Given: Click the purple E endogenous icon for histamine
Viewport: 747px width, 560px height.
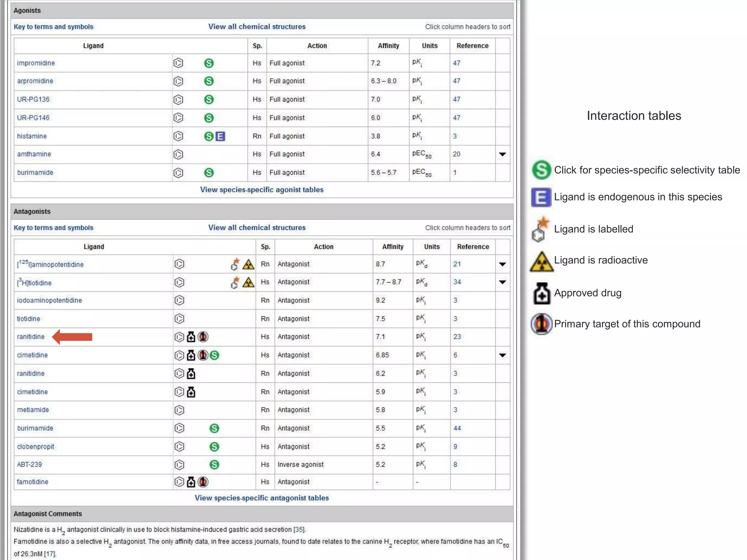Looking at the screenshot, I should point(220,136).
